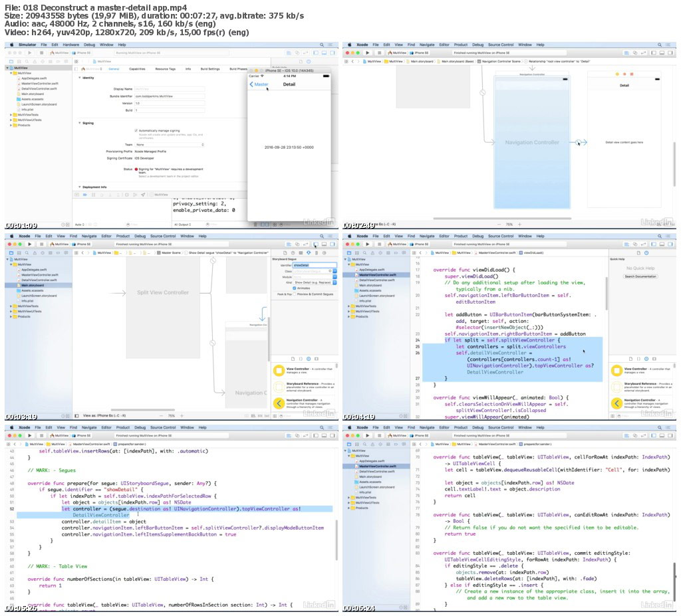Switch to the Capabilities tab

coord(137,69)
